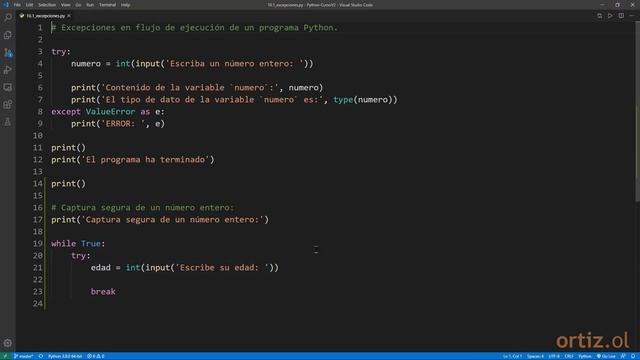This screenshot has height=360, width=640.
Task: Change end of line sequence via CRLF
Action: [569, 356]
